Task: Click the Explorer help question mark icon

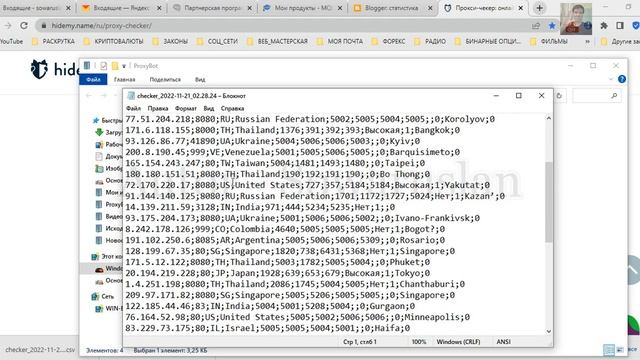Action: (622, 79)
